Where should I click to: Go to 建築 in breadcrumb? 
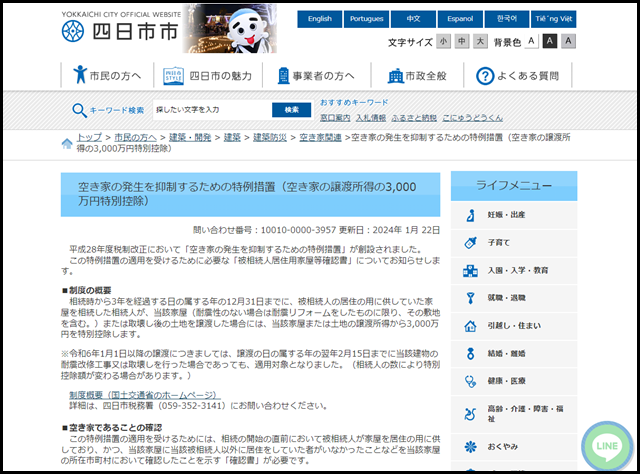(232, 137)
